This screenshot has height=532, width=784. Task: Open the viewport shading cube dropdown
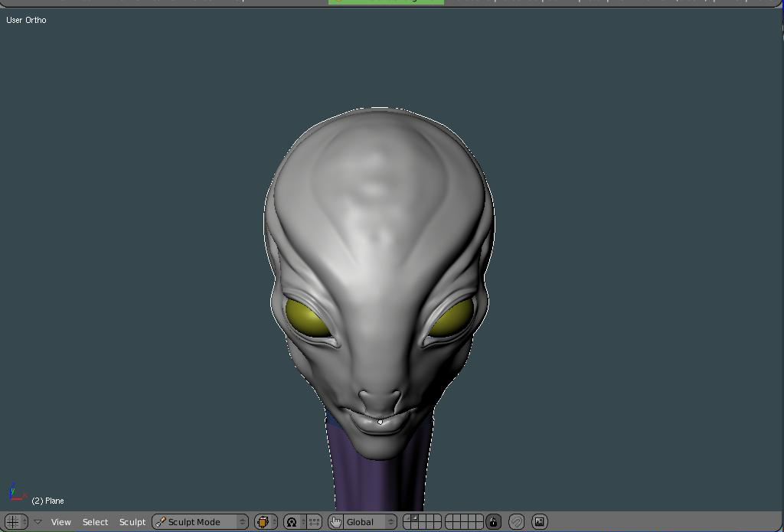tap(266, 522)
